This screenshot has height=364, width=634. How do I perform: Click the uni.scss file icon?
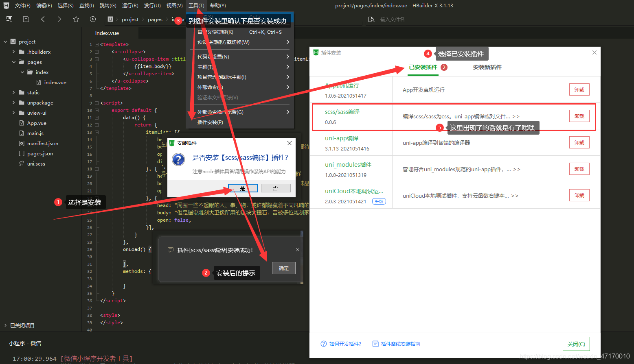point(22,163)
